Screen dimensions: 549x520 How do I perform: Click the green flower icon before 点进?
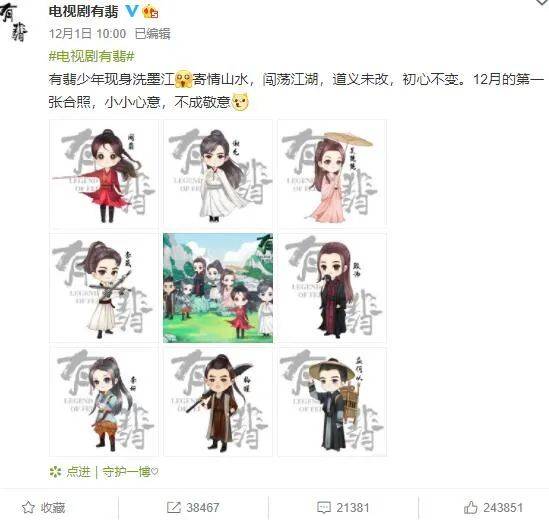pyautogui.click(x=55, y=472)
